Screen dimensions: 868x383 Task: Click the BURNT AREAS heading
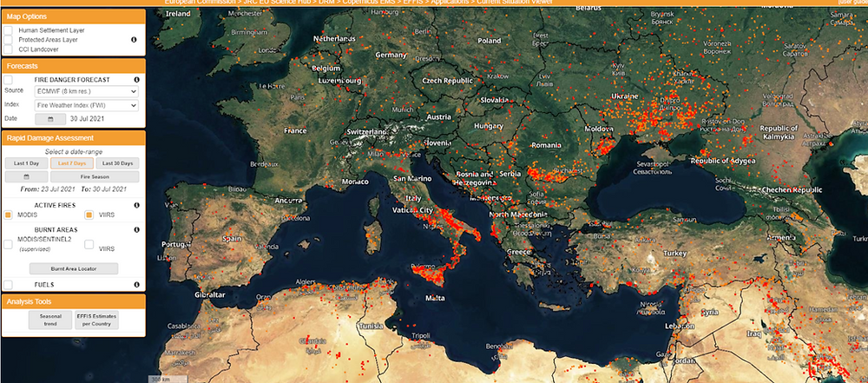[56, 229]
